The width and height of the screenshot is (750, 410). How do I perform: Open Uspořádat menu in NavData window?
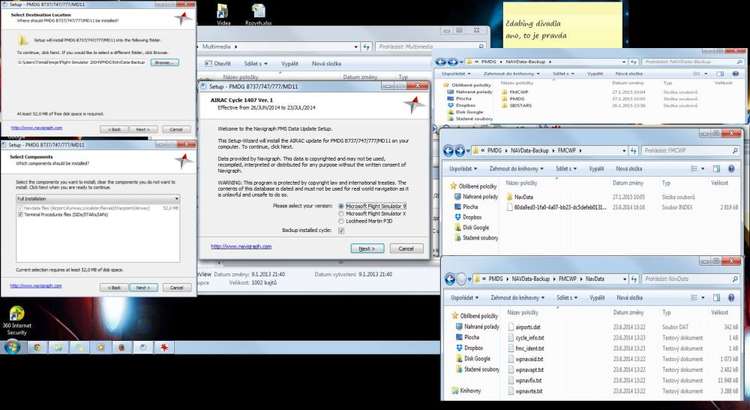click(464, 298)
